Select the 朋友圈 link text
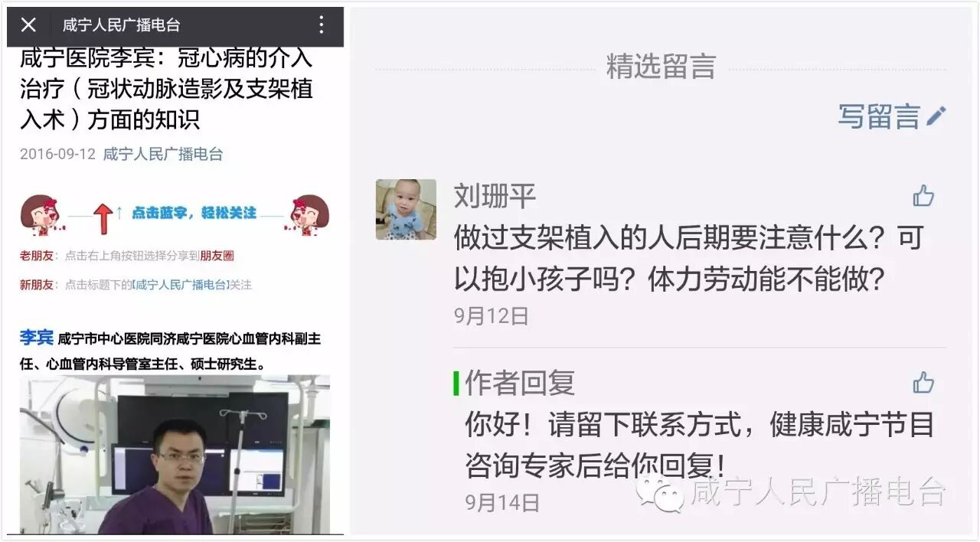 pos(217,256)
